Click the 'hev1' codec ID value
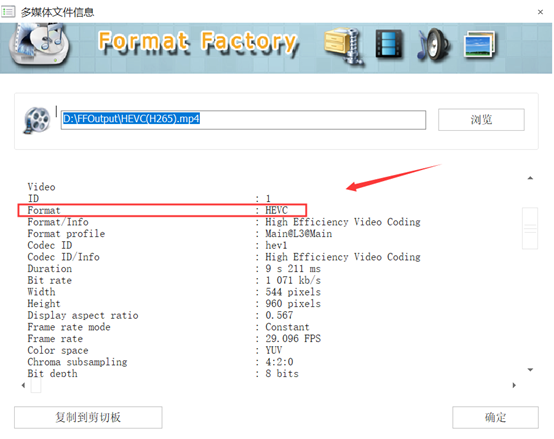 pos(276,245)
